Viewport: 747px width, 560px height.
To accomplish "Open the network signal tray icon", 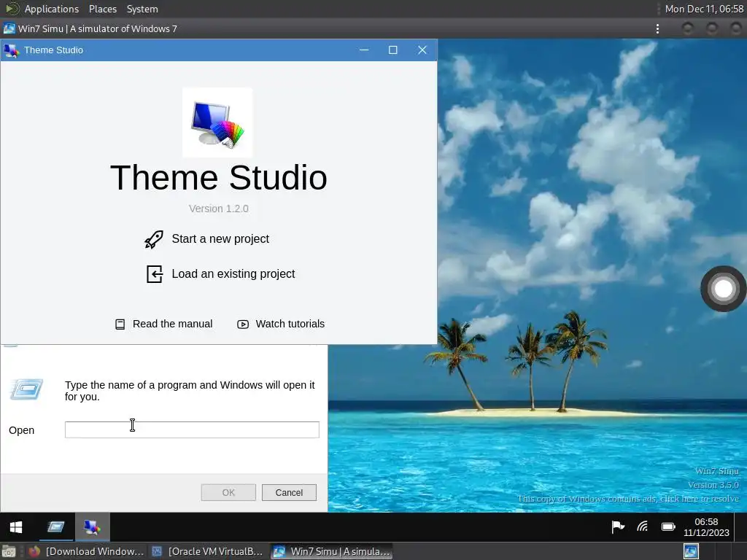I will click(x=643, y=526).
